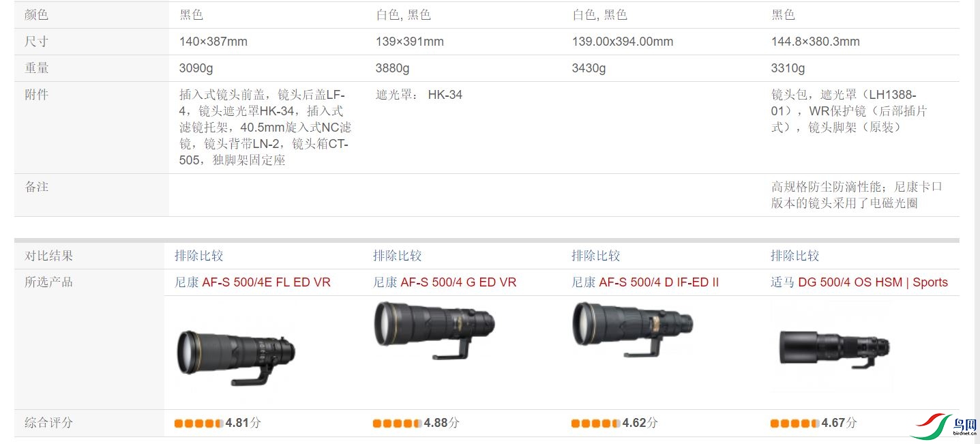The image size is (980, 444).
Task: Click 排除比较 above Sigma DG 500/4 Sports
Action: click(795, 256)
